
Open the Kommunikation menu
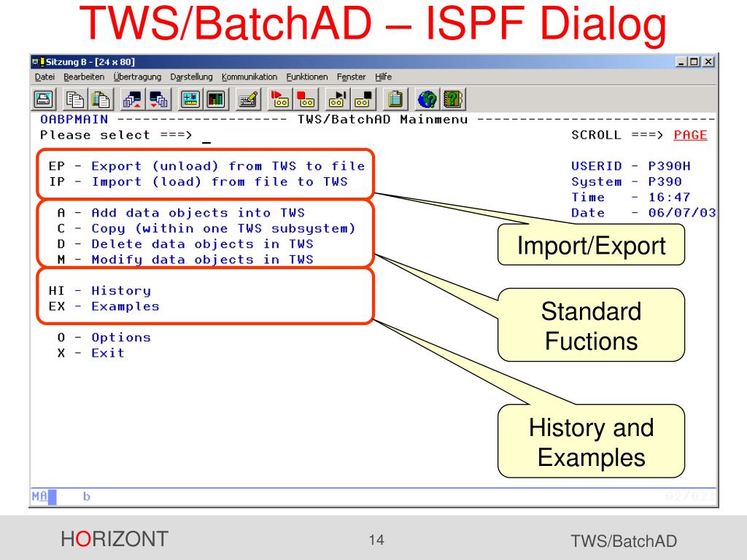[x=249, y=77]
